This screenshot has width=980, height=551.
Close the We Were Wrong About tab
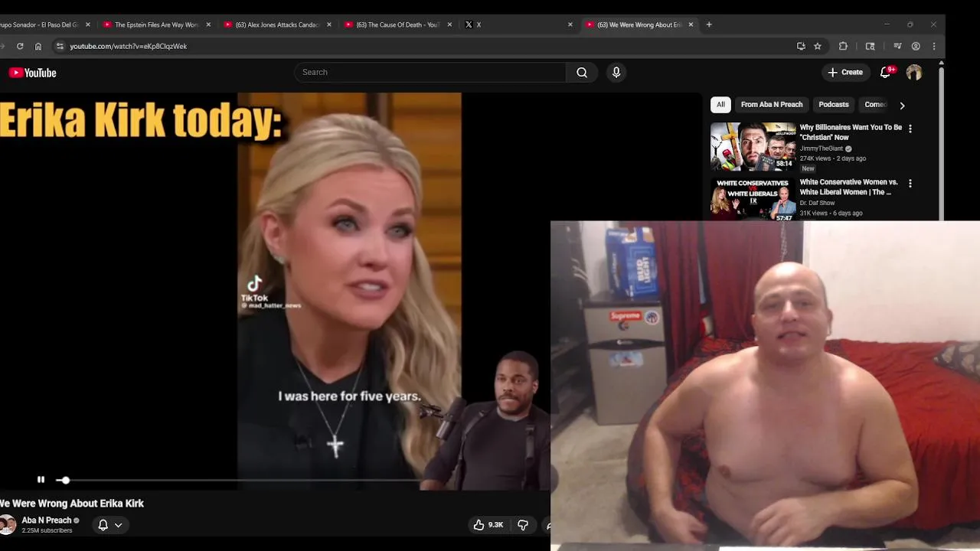click(691, 24)
